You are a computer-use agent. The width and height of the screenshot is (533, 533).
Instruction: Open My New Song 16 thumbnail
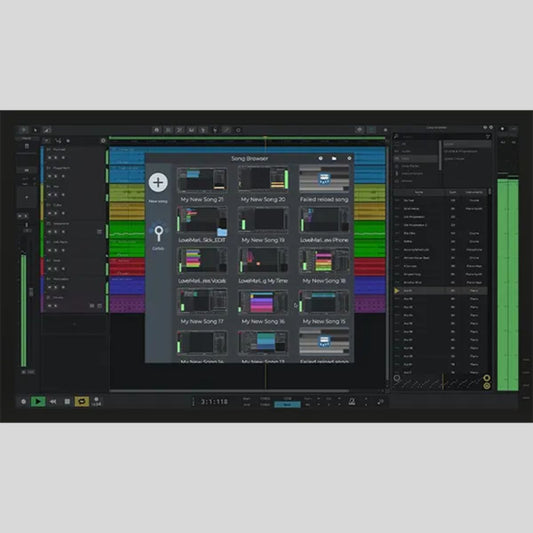point(263,302)
